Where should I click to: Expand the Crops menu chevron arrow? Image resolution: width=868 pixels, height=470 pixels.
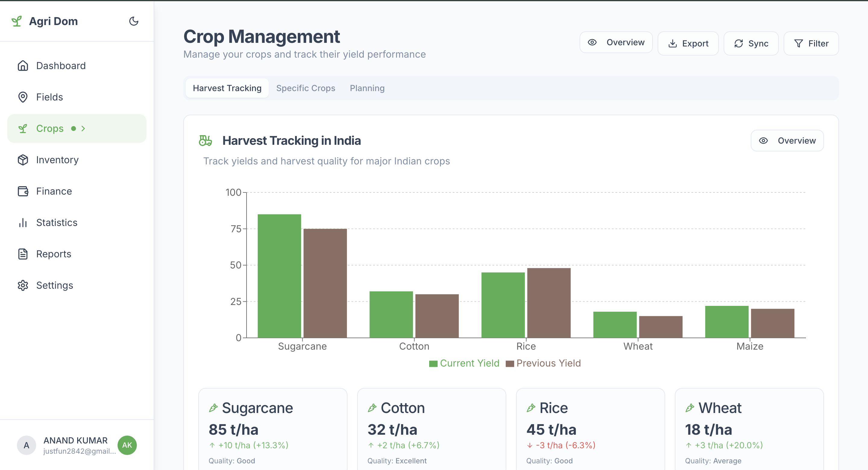coord(83,129)
